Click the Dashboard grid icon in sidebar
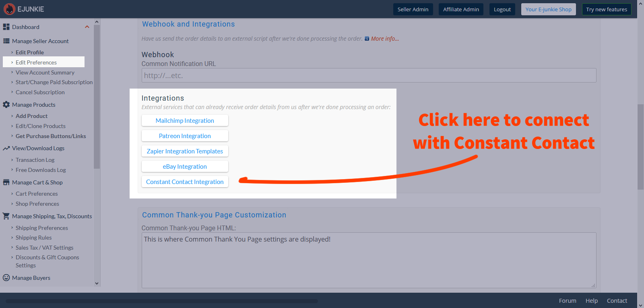Viewport: 644px width, 308px height. (6, 27)
